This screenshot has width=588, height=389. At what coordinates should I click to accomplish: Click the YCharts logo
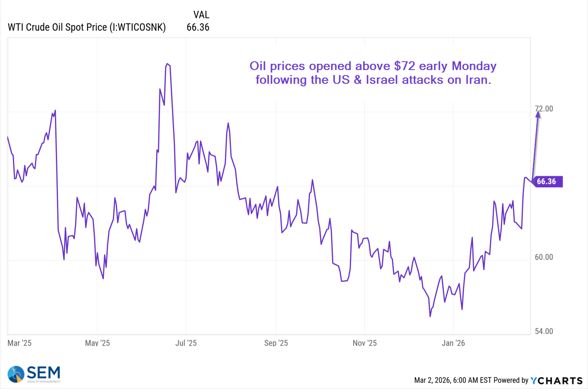coord(556,381)
